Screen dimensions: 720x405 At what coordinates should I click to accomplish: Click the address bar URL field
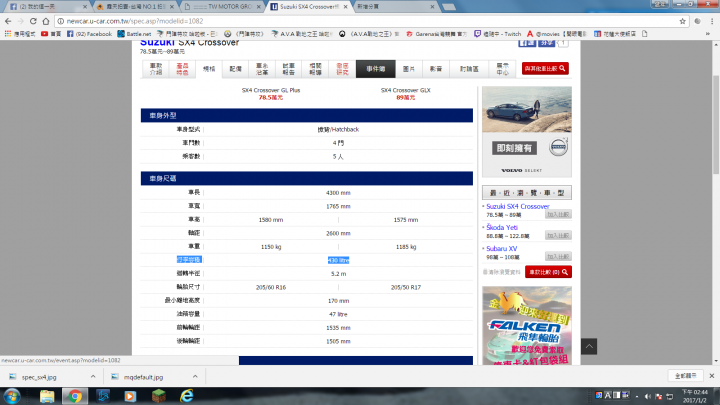click(x=367, y=21)
